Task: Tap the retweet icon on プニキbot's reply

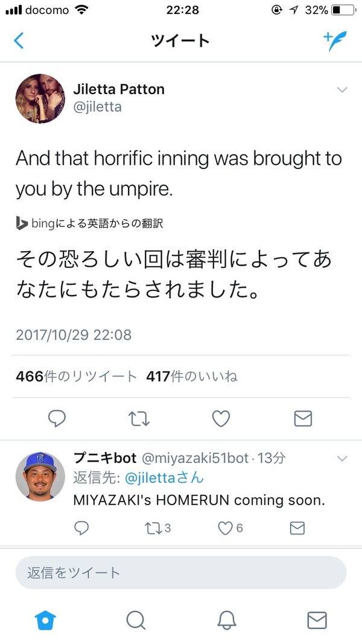Action: point(153,528)
